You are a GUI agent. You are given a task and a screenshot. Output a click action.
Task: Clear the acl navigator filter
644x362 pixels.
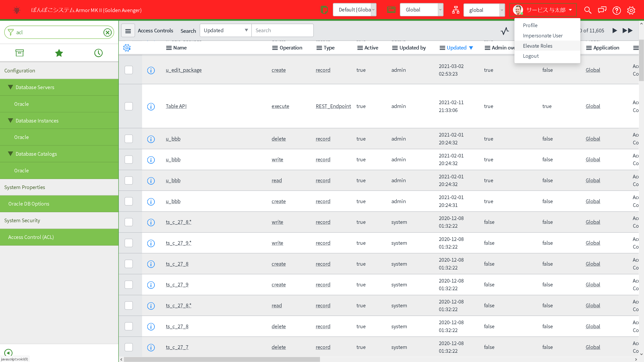(107, 32)
